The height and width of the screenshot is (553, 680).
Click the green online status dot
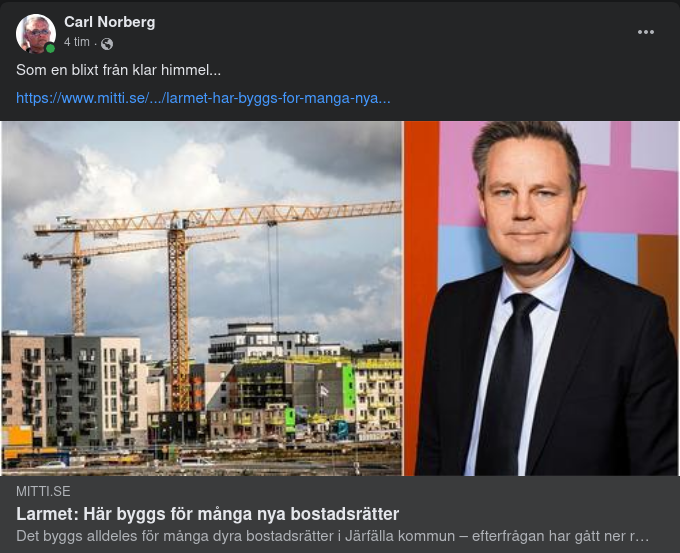[50, 48]
